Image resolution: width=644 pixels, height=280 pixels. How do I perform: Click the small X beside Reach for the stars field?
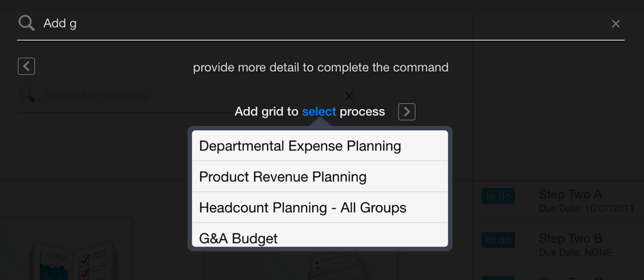349,96
